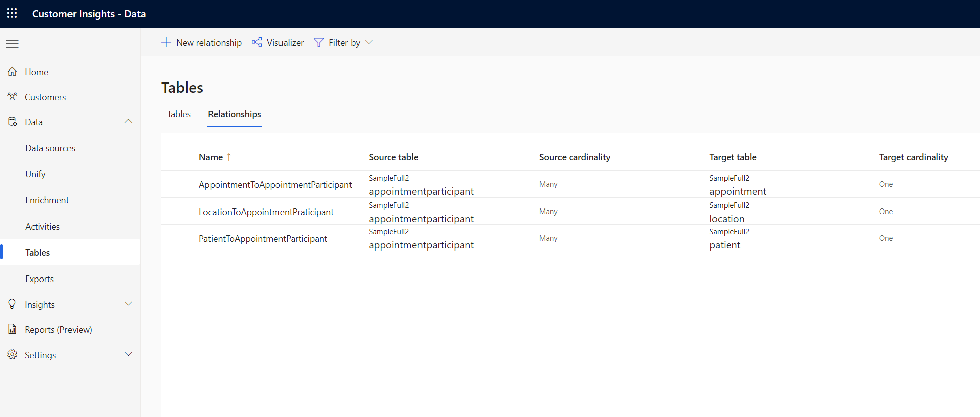980x417 pixels.
Task: Click the Customers people icon
Action: (12, 96)
